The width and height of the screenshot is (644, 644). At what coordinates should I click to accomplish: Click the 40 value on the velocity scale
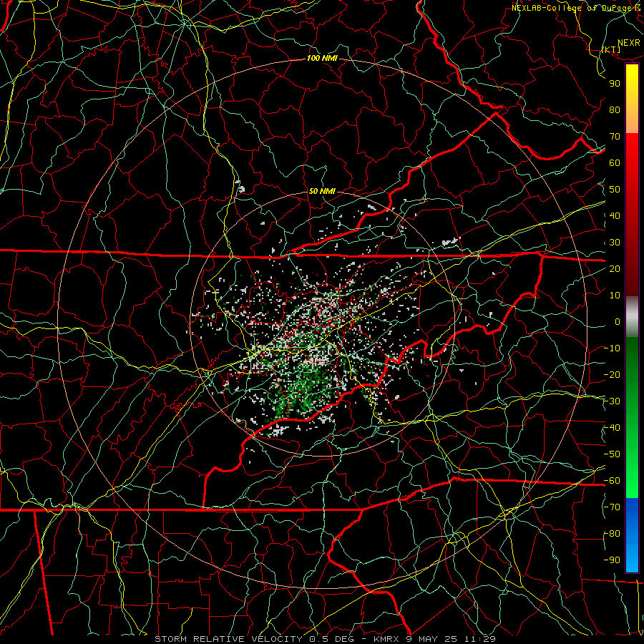[x=615, y=216]
